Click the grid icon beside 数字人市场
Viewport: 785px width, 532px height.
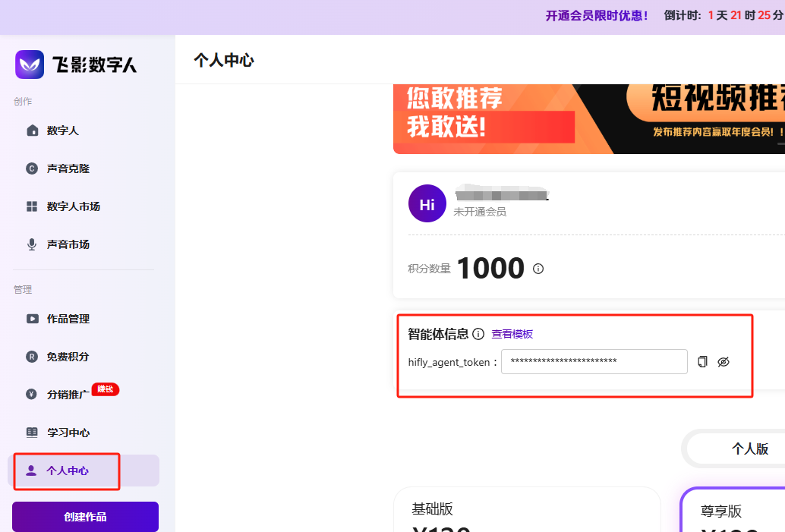click(32, 206)
